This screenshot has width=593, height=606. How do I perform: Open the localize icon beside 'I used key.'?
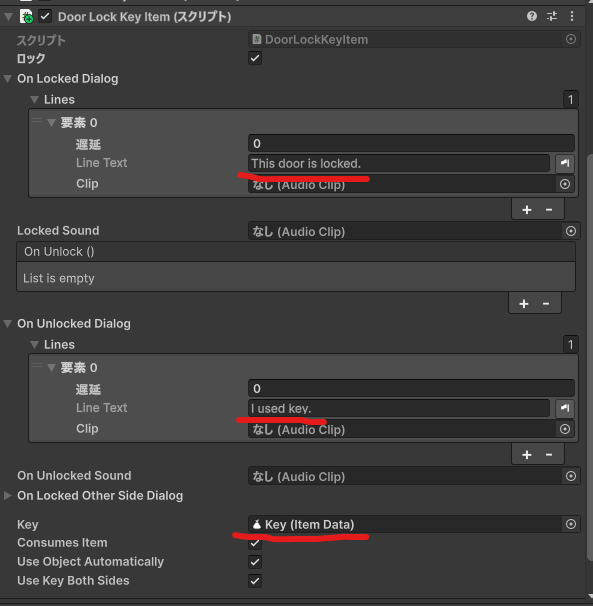(565, 408)
